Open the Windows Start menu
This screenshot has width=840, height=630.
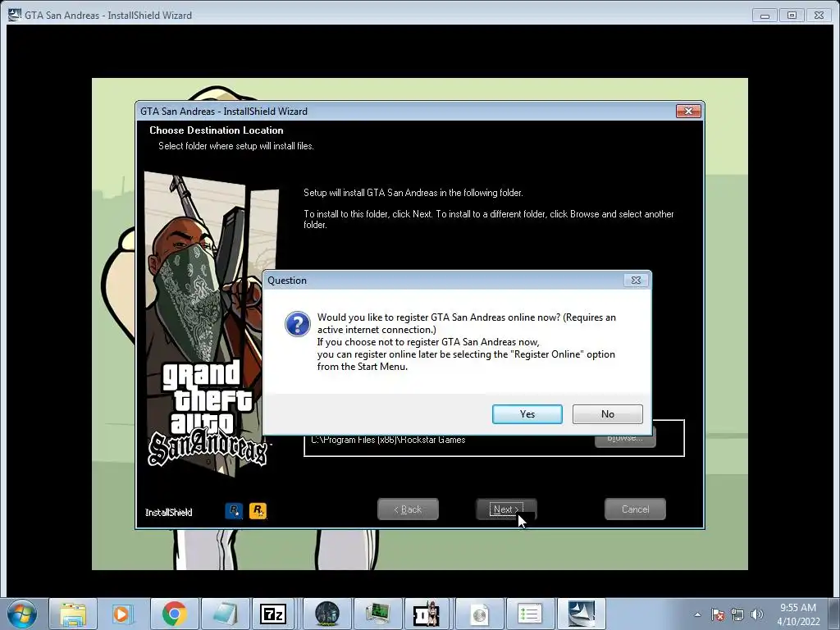(22, 614)
